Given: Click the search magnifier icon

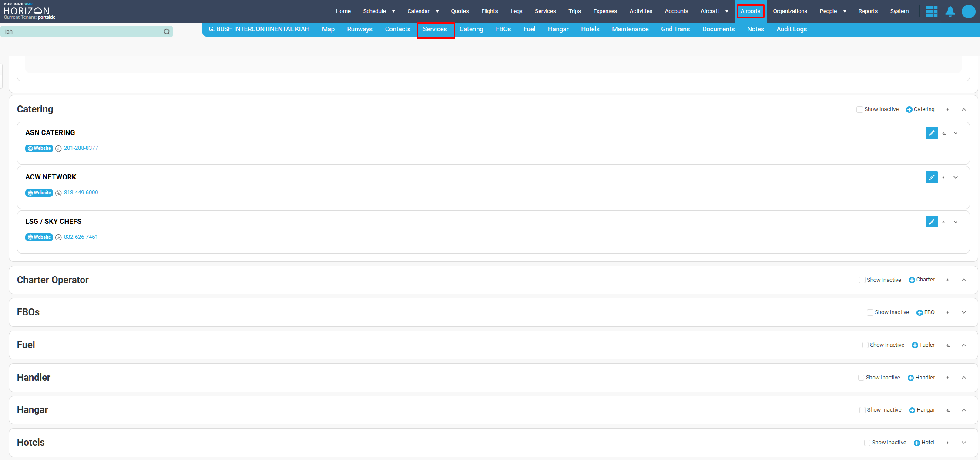Looking at the screenshot, I should click(167, 31).
